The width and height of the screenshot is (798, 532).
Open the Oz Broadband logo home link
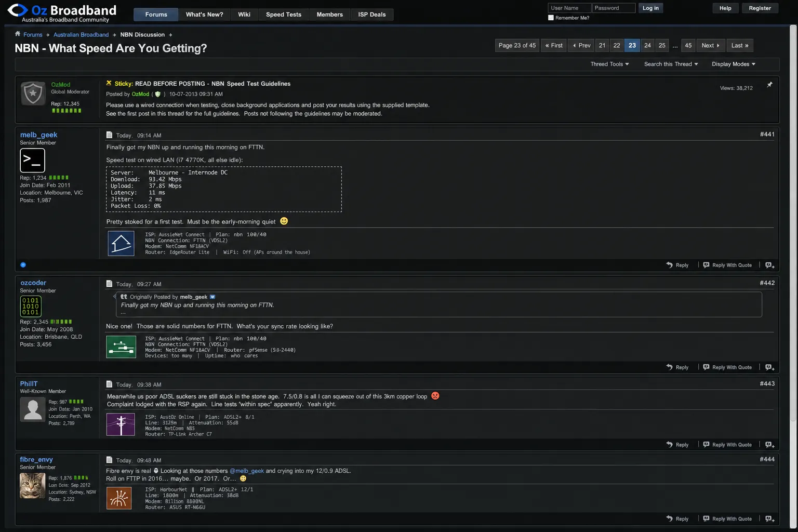[61, 13]
